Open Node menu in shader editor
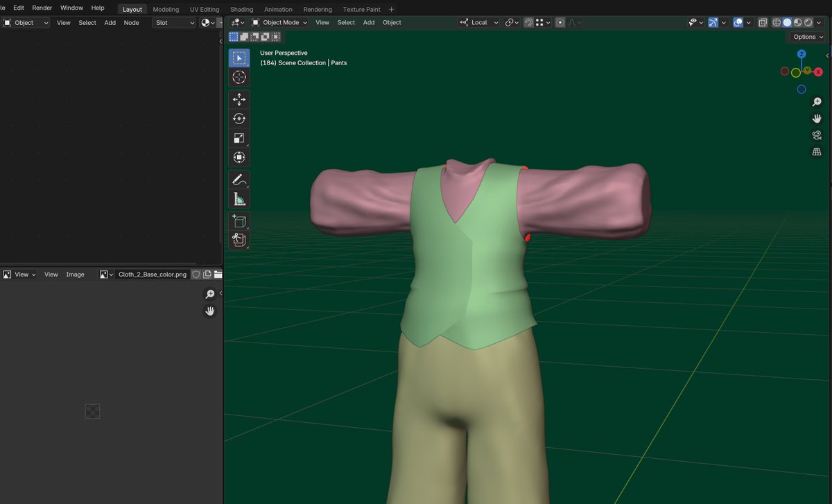 (131, 23)
